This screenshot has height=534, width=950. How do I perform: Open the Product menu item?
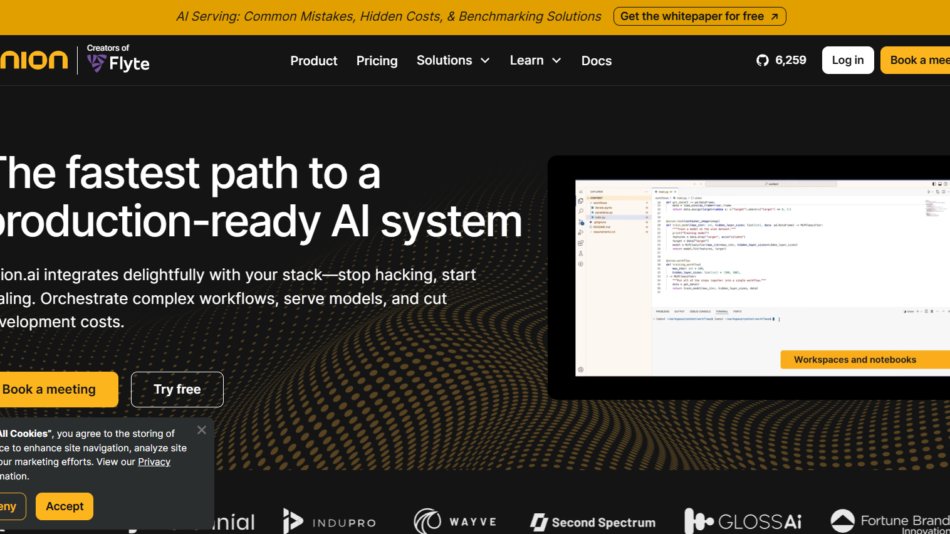pos(314,61)
